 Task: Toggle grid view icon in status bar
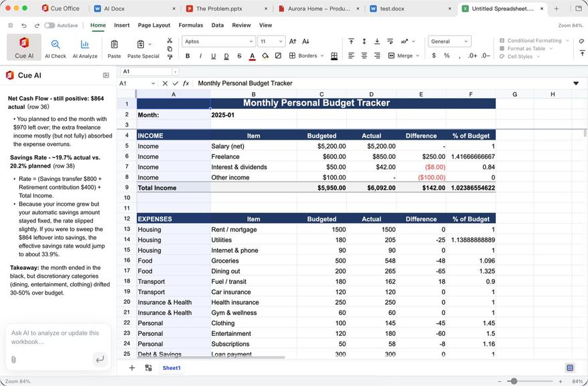click(x=569, y=368)
